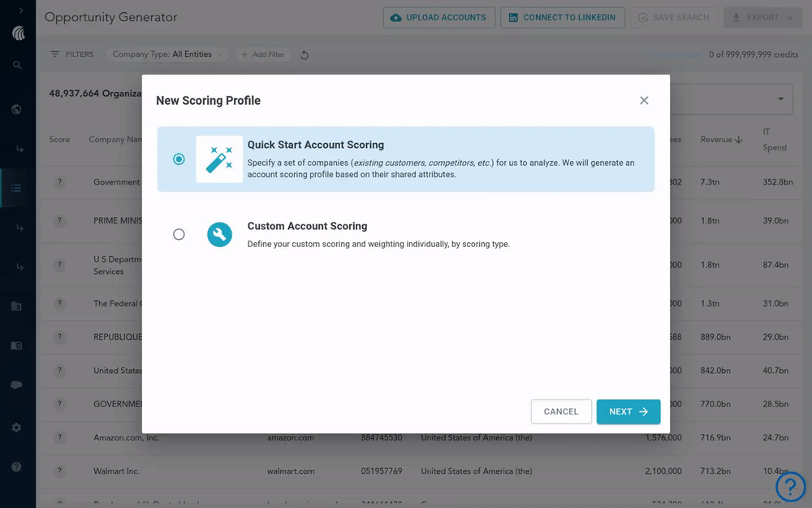
Task: Open the floating help circle button
Action: coord(790,486)
